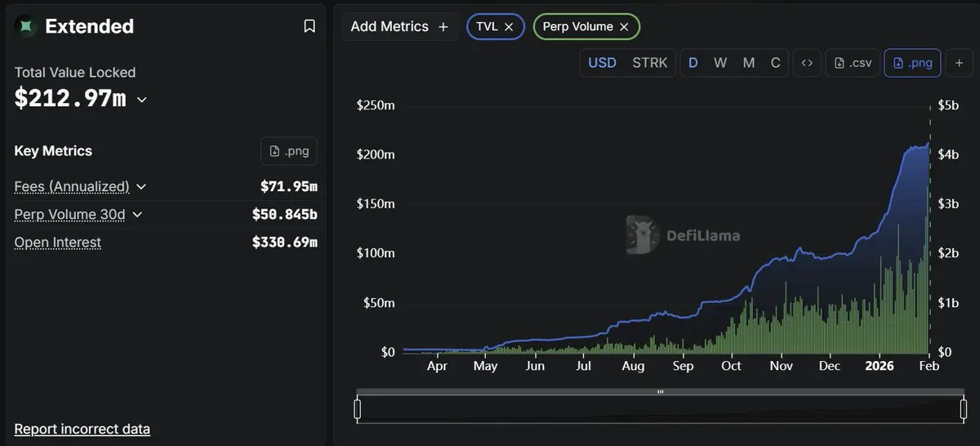Viewport: 980px width, 446px height.
Task: Open the embed code button
Action: click(x=807, y=63)
